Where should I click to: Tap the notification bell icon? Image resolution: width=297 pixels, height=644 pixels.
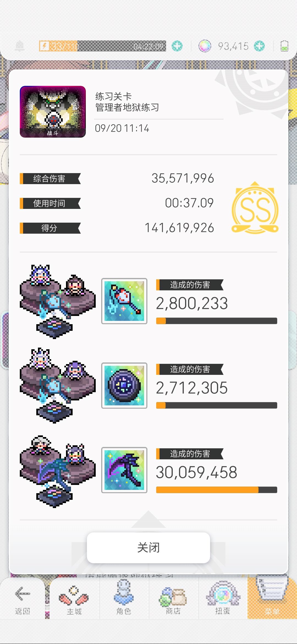20,46
